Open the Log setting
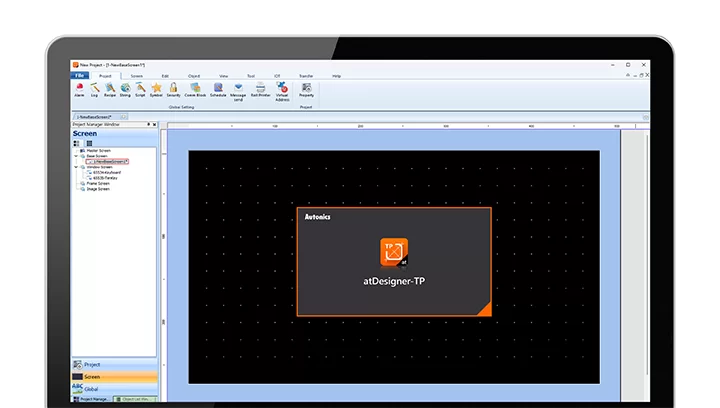The image size is (720, 408). [x=95, y=90]
